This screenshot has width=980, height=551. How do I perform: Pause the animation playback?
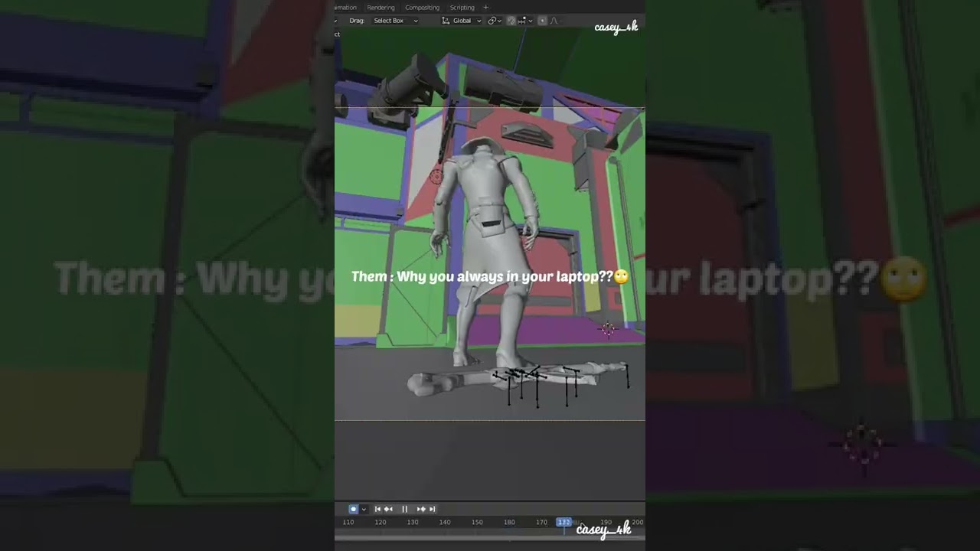click(x=405, y=509)
